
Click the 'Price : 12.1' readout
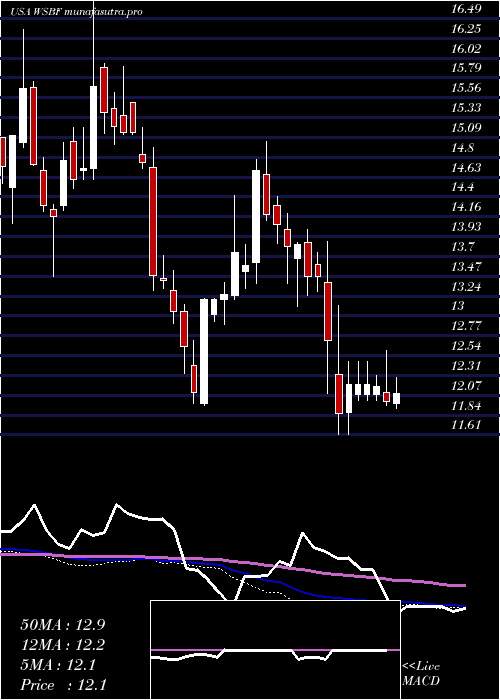pos(63,685)
